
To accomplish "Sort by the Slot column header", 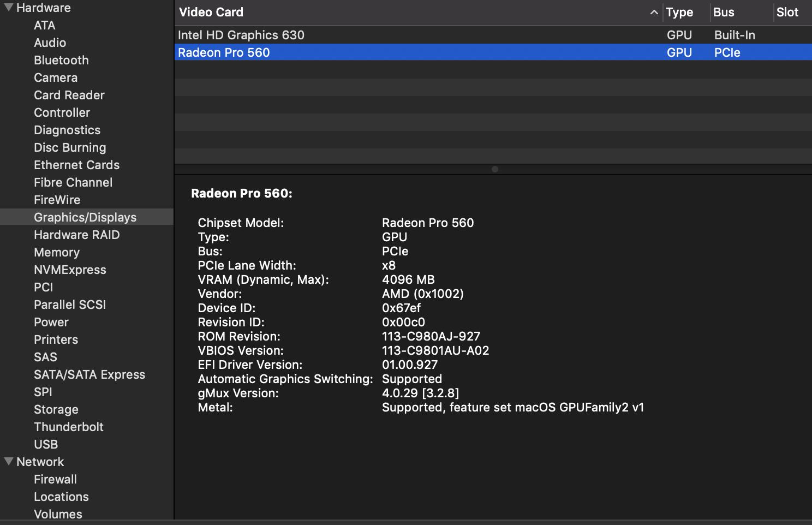I will click(x=787, y=12).
